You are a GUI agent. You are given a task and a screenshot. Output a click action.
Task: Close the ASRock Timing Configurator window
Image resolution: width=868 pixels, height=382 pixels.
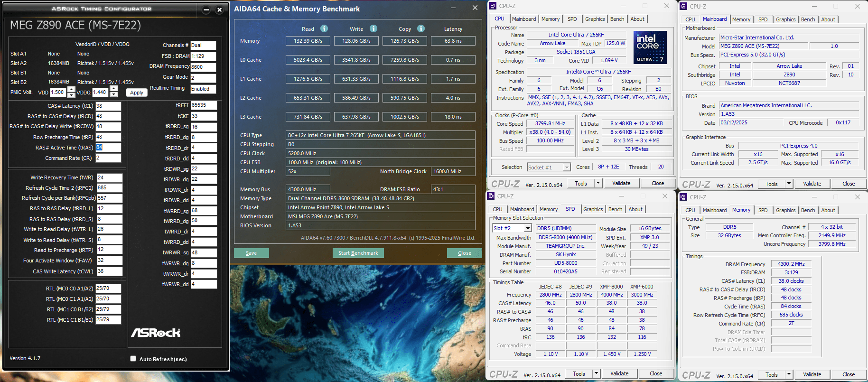click(219, 9)
